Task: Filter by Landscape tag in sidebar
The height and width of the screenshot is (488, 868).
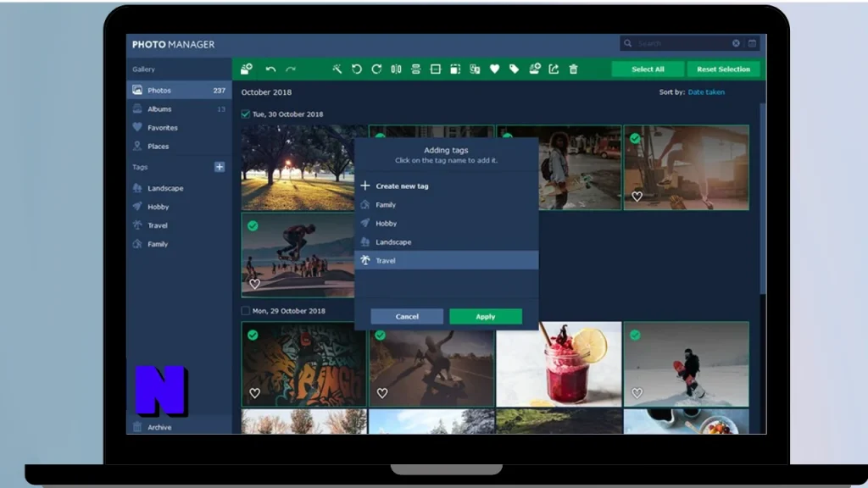Action: pyautogui.click(x=179, y=188)
